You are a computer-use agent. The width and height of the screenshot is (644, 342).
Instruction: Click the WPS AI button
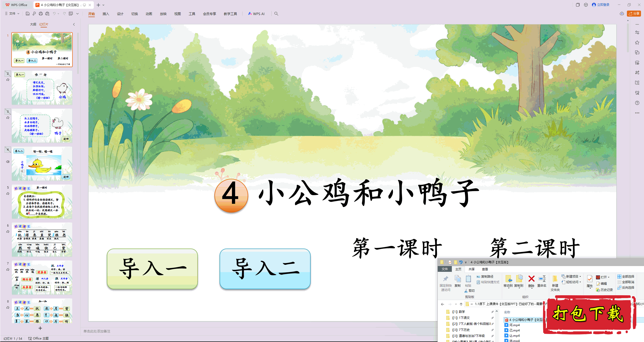tap(256, 14)
